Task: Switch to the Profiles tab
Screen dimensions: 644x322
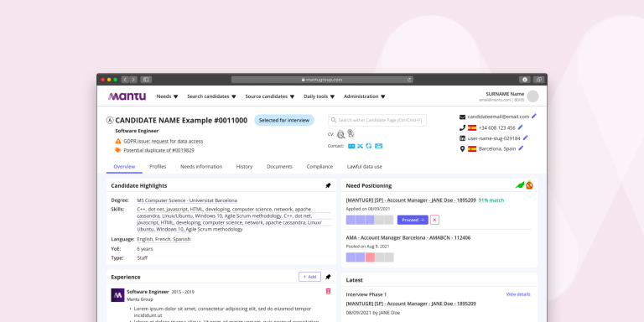Action: (x=158, y=166)
